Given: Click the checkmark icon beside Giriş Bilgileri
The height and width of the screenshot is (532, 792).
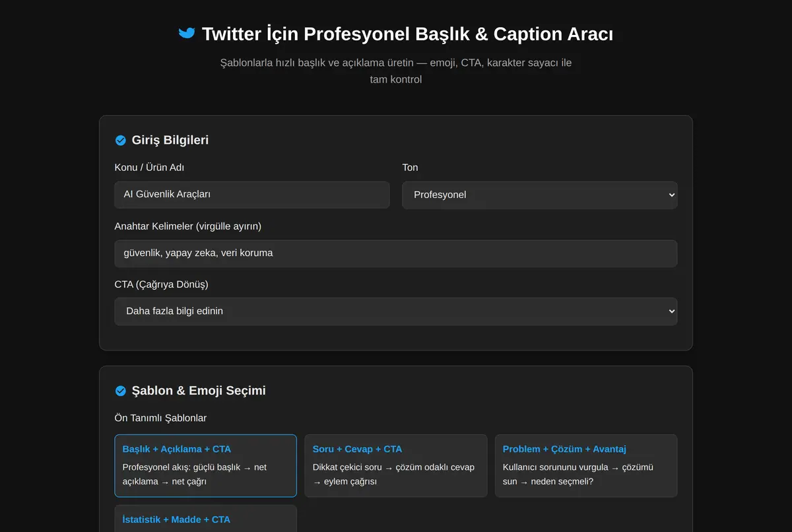Looking at the screenshot, I should [x=121, y=140].
